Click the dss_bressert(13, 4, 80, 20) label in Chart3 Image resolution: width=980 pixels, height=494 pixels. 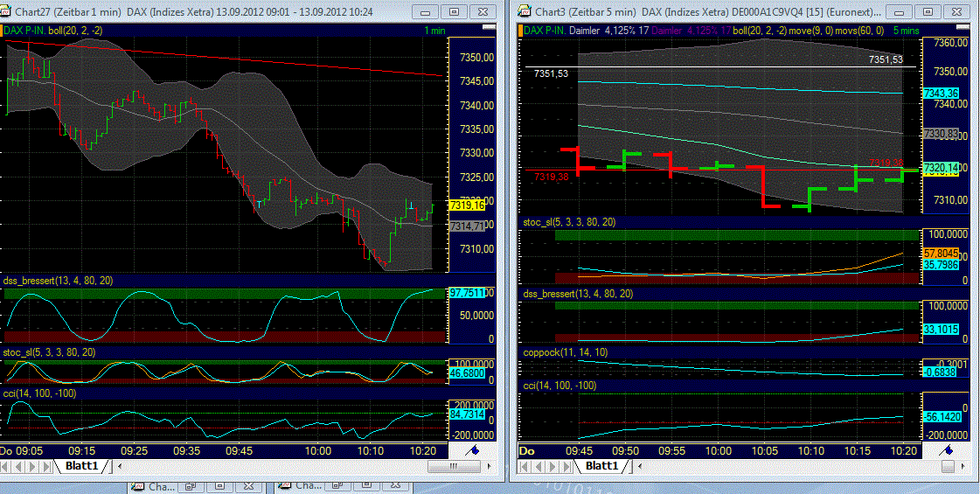click(x=578, y=293)
